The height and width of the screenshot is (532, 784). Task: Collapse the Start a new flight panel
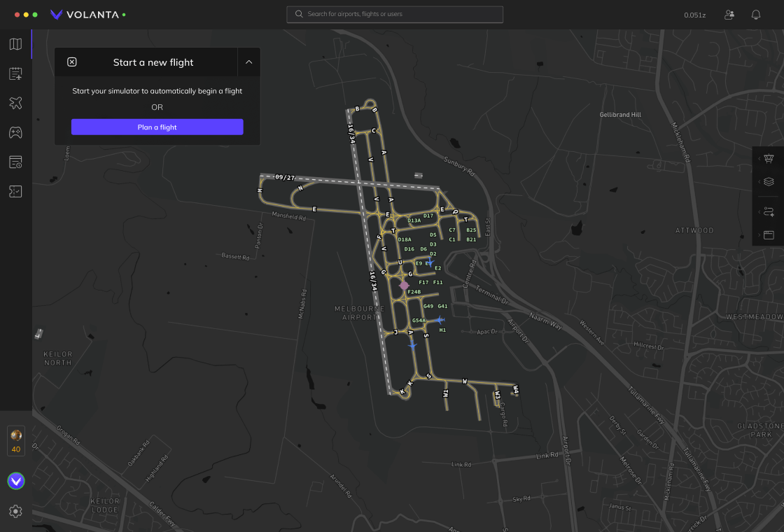point(248,62)
